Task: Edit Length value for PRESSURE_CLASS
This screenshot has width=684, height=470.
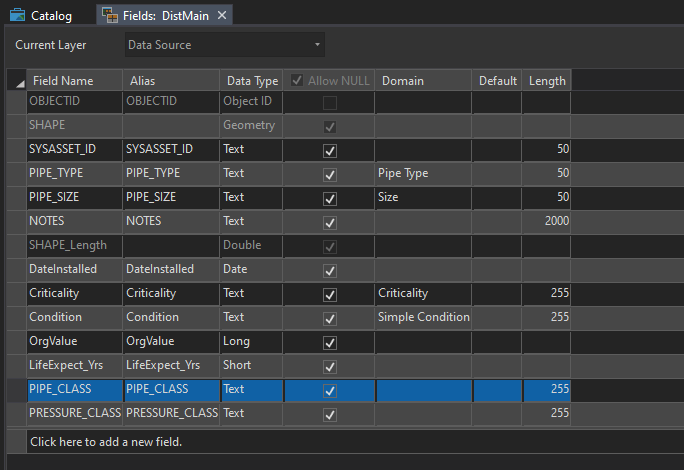Action: click(x=546, y=413)
